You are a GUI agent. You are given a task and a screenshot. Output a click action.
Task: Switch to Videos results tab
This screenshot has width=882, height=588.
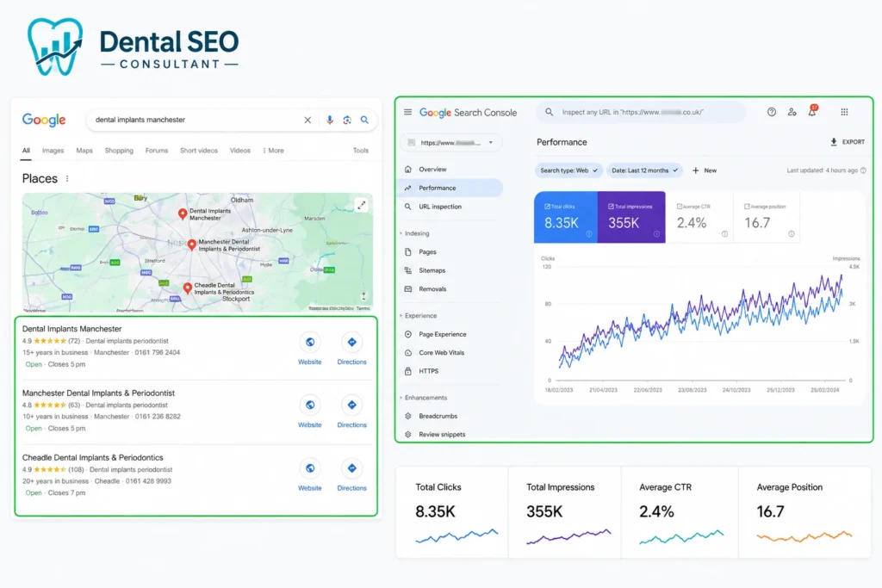(x=239, y=151)
